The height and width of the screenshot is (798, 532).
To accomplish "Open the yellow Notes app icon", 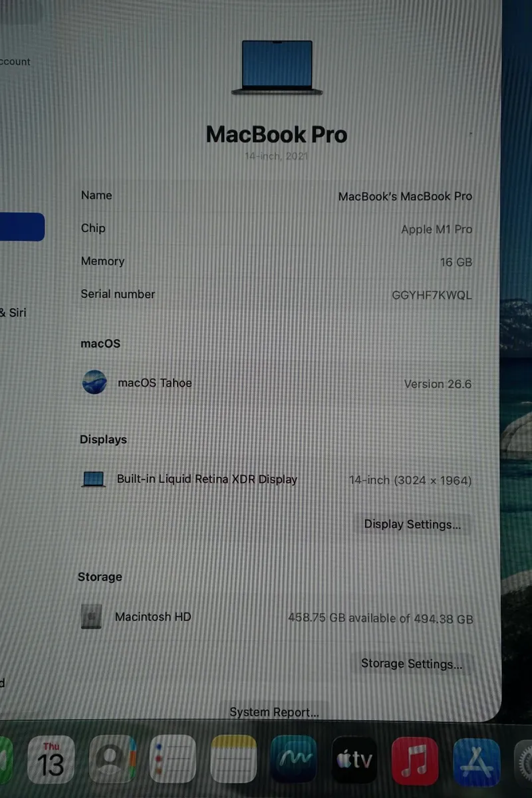I will tap(233, 759).
